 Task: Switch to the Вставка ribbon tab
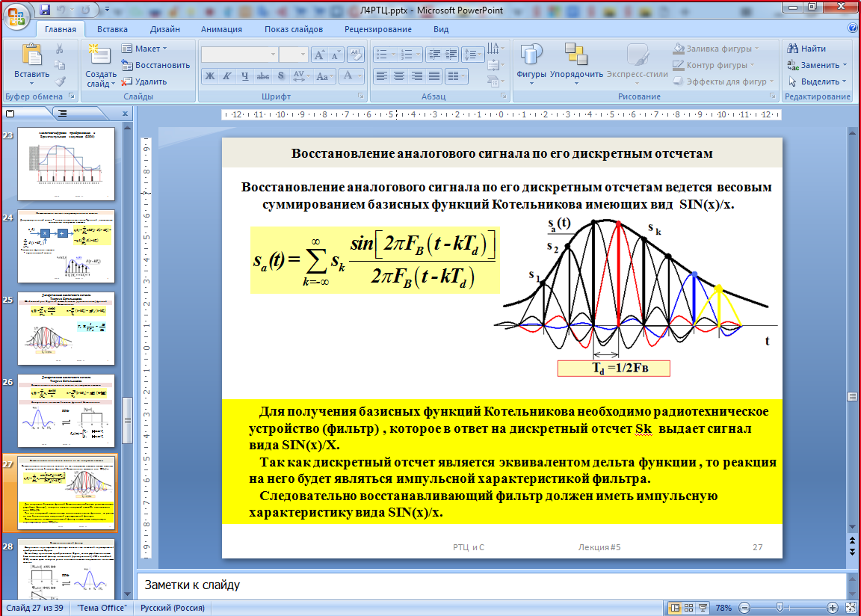(112, 29)
